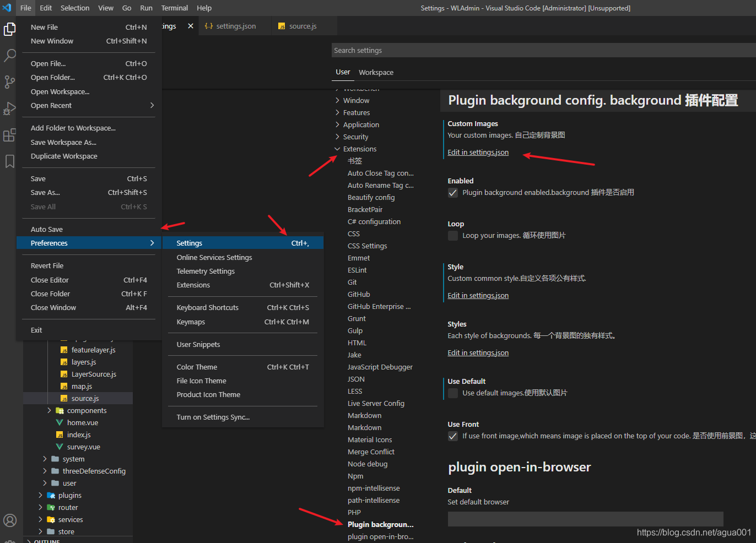Select Color Theme menu entry
Image resolution: width=756 pixels, height=543 pixels.
[242, 367]
